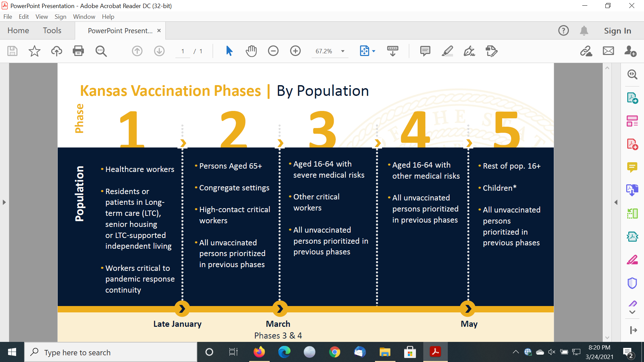Expand the left navigation pane arrow
This screenshot has height=362, width=644.
point(4,202)
